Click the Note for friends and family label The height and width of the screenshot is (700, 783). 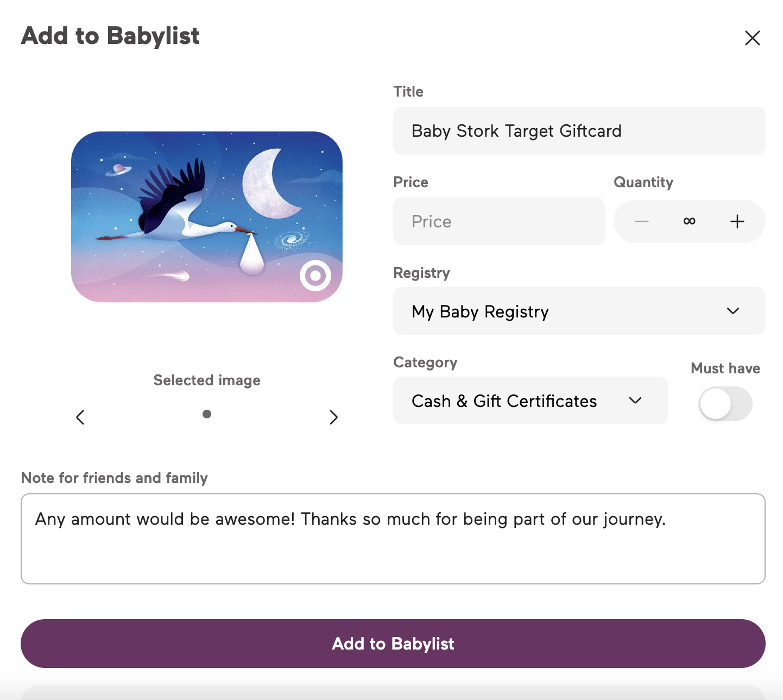(x=115, y=478)
